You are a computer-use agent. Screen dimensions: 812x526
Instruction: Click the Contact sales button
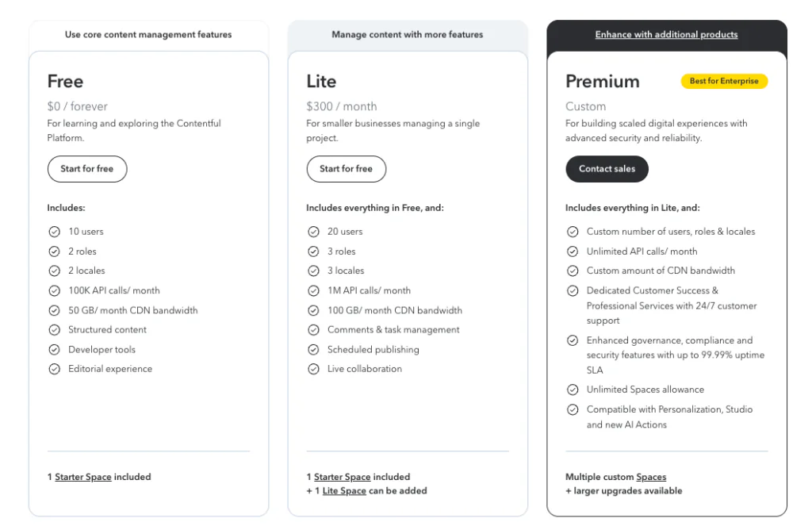[x=607, y=169]
